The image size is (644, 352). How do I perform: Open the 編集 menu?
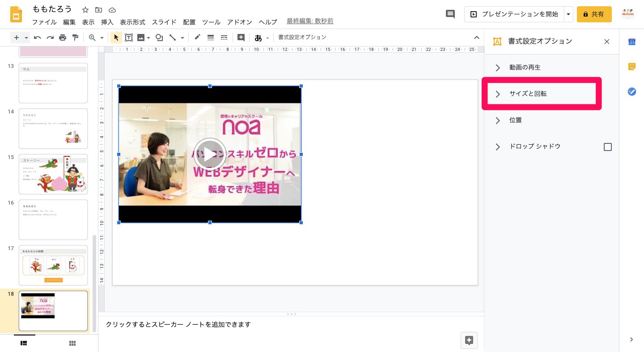point(69,22)
